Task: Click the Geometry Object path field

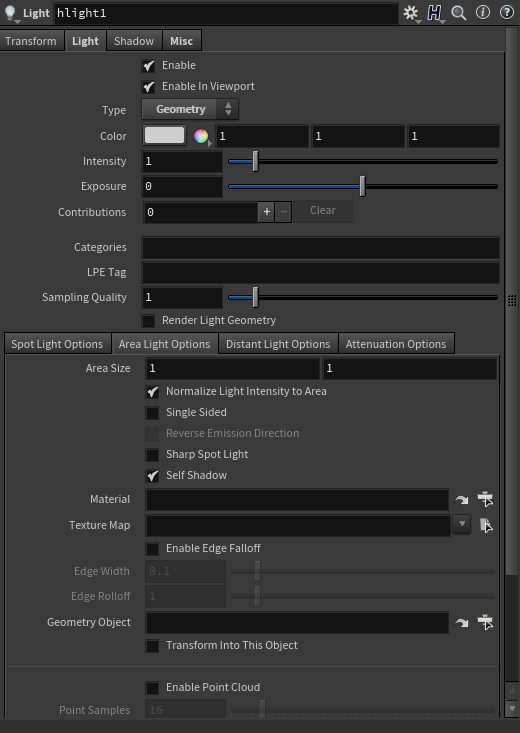Action: pyautogui.click(x=297, y=623)
